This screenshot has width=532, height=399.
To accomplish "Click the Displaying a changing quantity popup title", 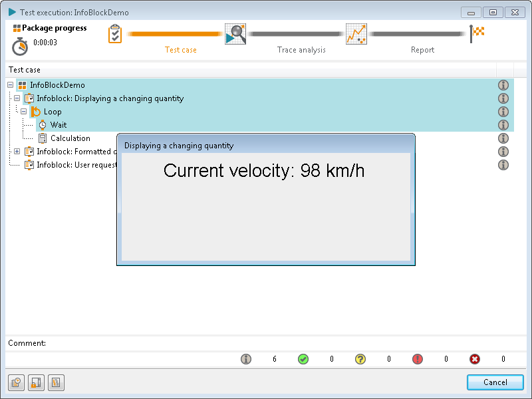I will point(179,146).
